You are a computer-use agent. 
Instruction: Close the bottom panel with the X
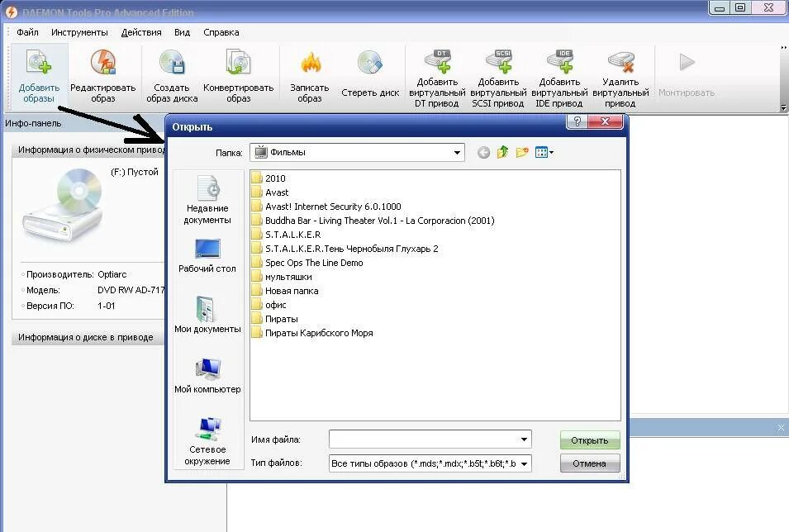(781, 428)
